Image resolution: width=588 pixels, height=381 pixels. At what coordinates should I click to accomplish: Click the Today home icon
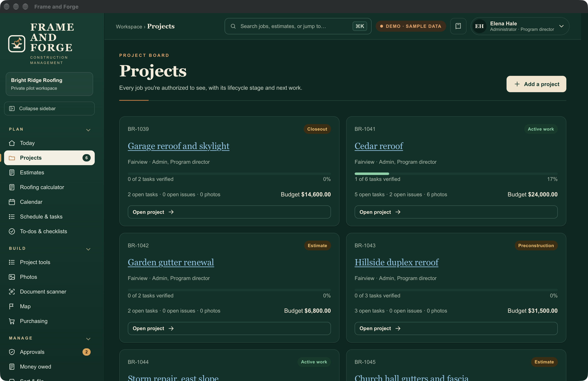(12, 143)
